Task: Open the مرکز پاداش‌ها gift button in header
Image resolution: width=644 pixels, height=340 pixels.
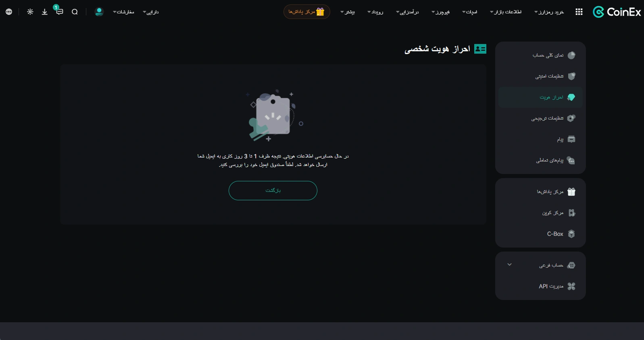Action: point(307,12)
